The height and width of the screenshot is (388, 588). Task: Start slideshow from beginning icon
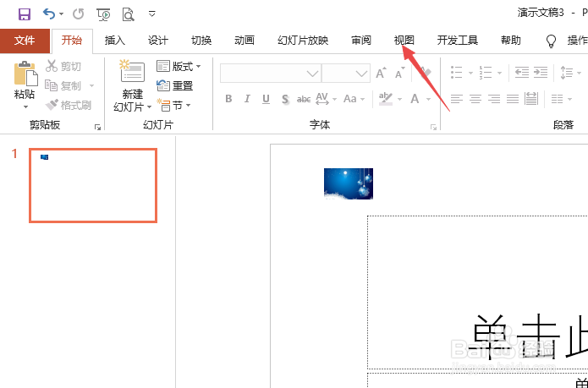pyautogui.click(x=103, y=14)
